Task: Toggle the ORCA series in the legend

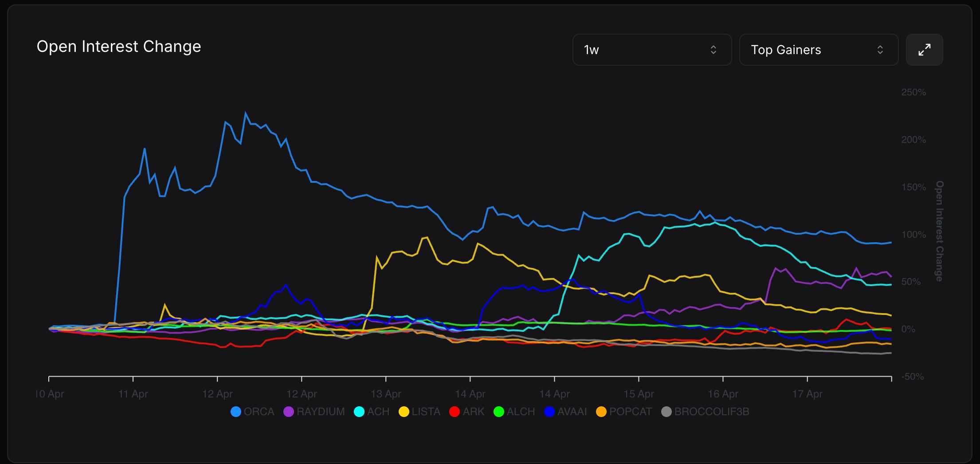Action: tap(259, 412)
